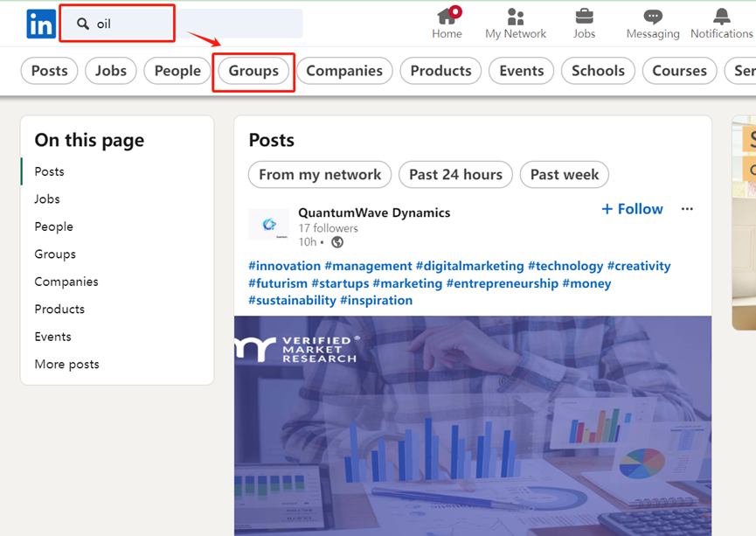Toggle the Past week filter
Viewport: 756px width, 536px height.
(x=564, y=174)
